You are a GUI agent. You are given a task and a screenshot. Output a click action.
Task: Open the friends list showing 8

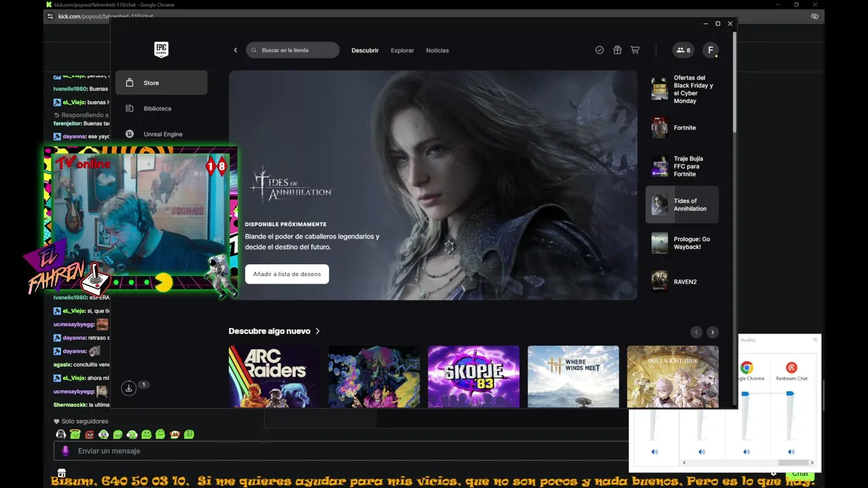683,50
